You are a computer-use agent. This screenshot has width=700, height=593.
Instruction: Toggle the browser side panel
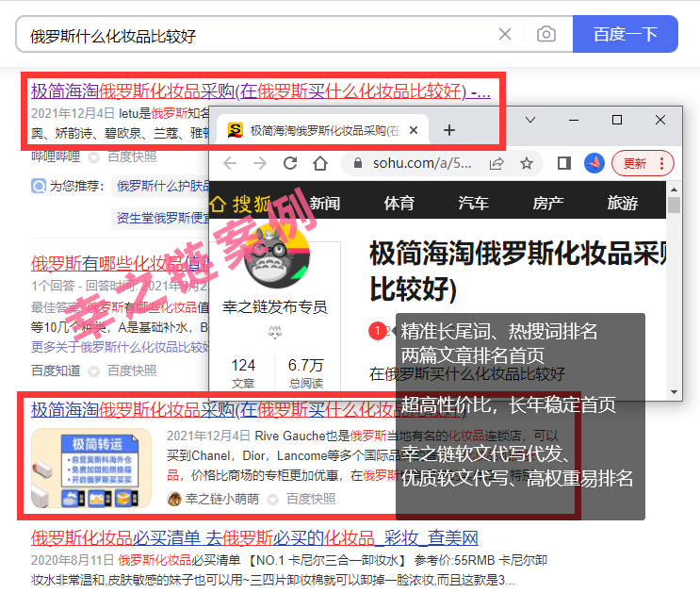564,163
